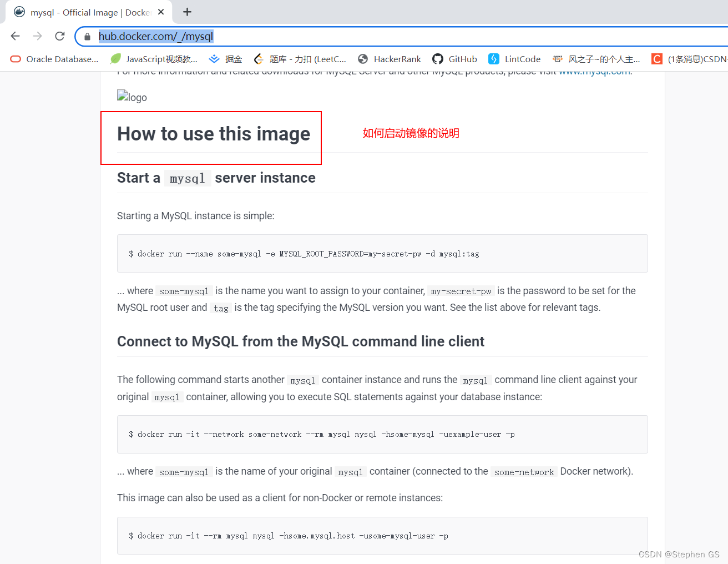Click the docker run -it --network command
The height and width of the screenshot is (564, 728).
point(322,434)
